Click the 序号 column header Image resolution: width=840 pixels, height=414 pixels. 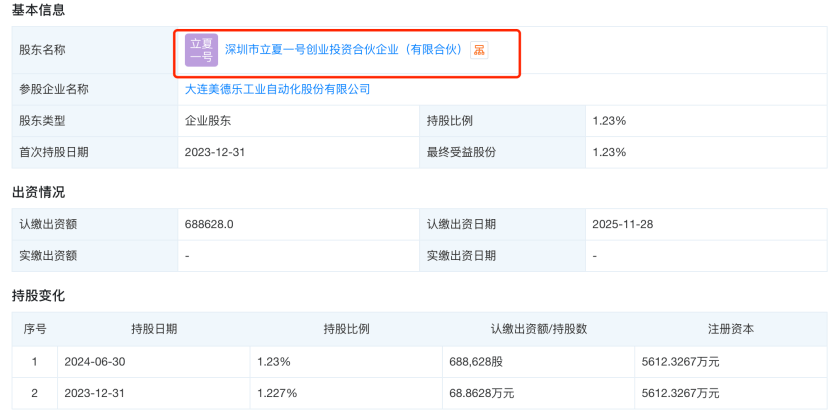click(x=35, y=329)
